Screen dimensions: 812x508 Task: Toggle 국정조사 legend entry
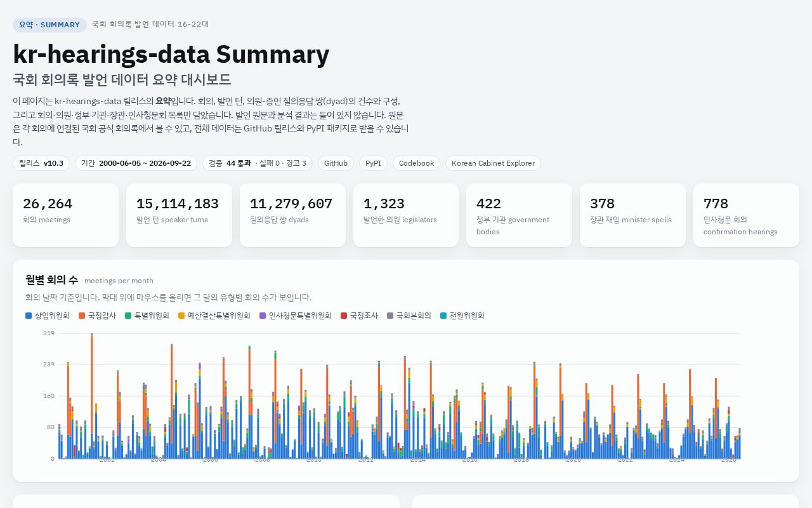359,316
